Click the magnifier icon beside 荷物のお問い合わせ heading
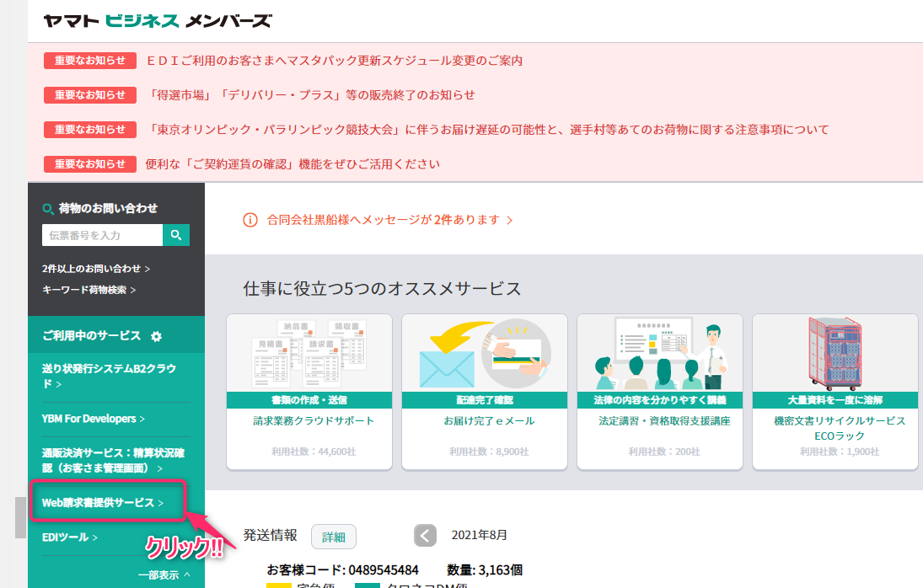 48,209
